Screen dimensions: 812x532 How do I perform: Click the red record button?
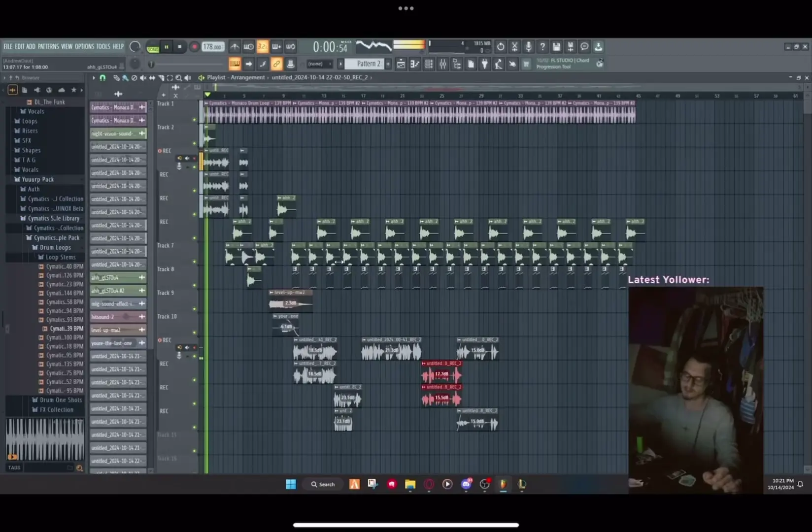pos(194,47)
